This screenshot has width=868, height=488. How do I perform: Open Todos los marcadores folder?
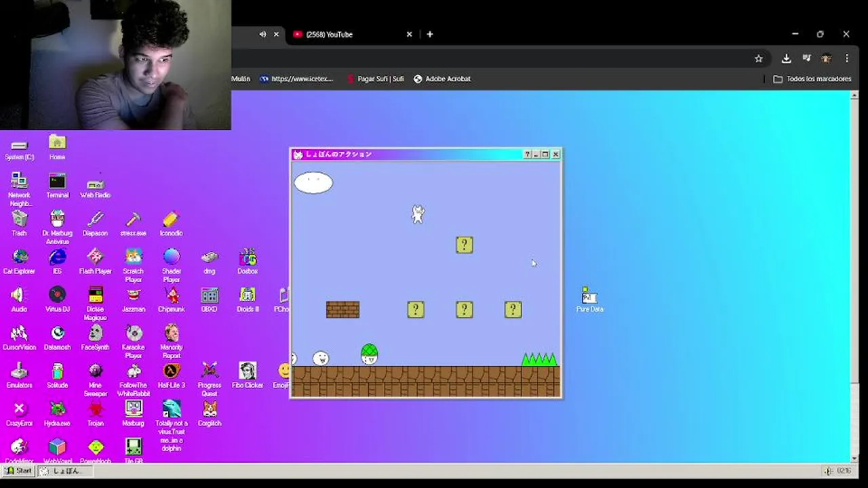coord(812,79)
